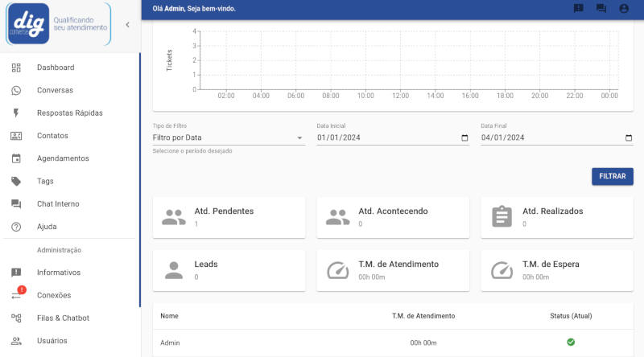Open Respostas Rápidas menu item
Viewport: 644px width, 357px height.
tap(70, 113)
